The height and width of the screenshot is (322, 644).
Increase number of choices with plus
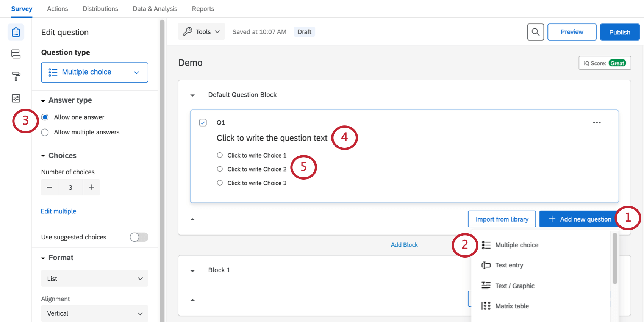(x=91, y=187)
